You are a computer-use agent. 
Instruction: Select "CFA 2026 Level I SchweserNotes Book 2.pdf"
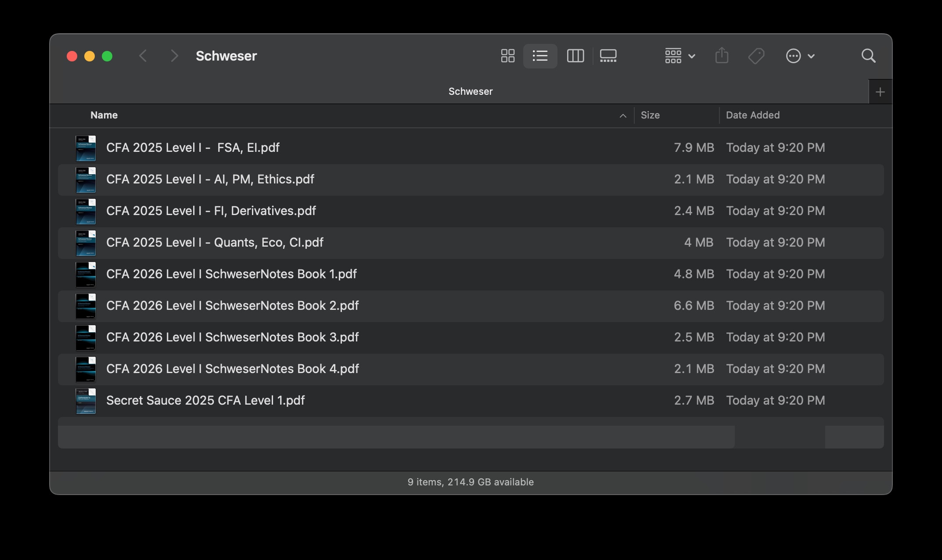(x=233, y=305)
